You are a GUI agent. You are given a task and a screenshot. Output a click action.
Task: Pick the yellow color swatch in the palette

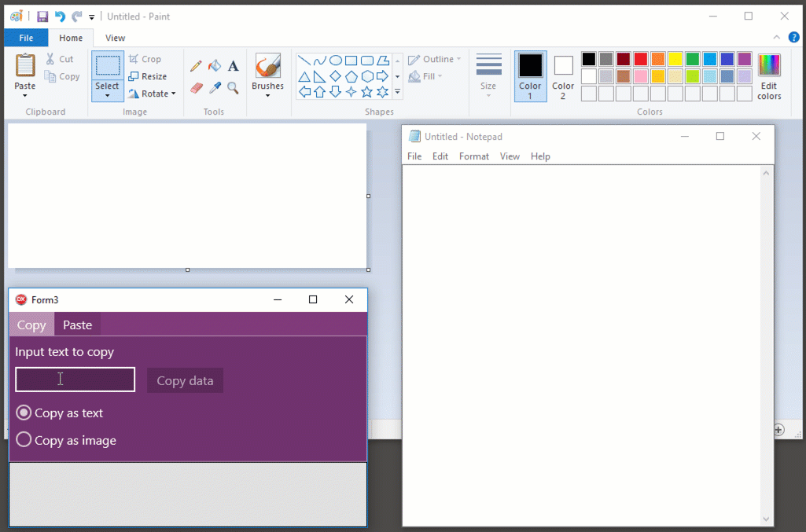point(675,59)
